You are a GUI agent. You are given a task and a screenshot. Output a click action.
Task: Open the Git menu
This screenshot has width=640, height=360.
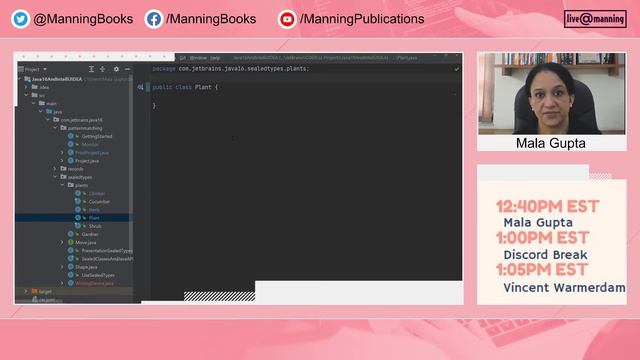[182, 58]
